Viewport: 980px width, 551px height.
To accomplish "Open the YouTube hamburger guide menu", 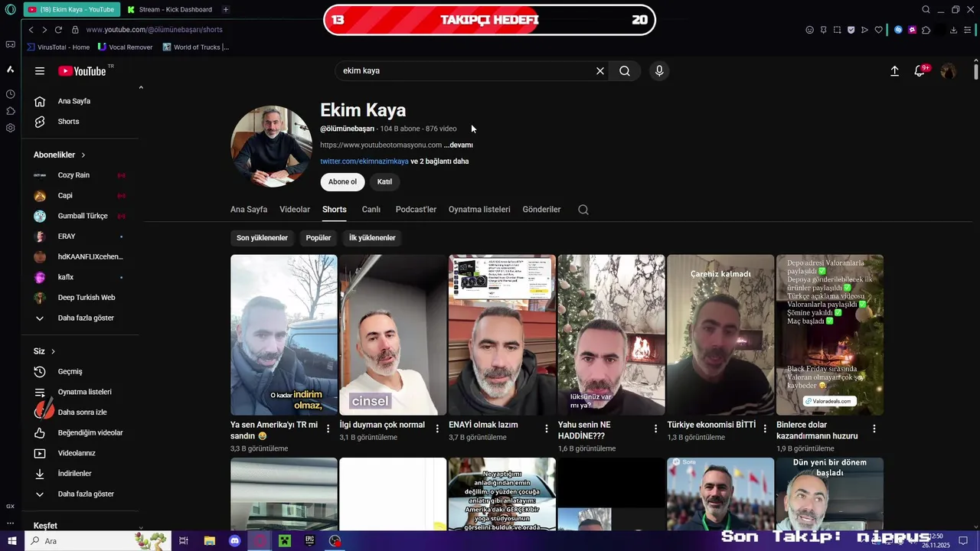I will pyautogui.click(x=40, y=71).
